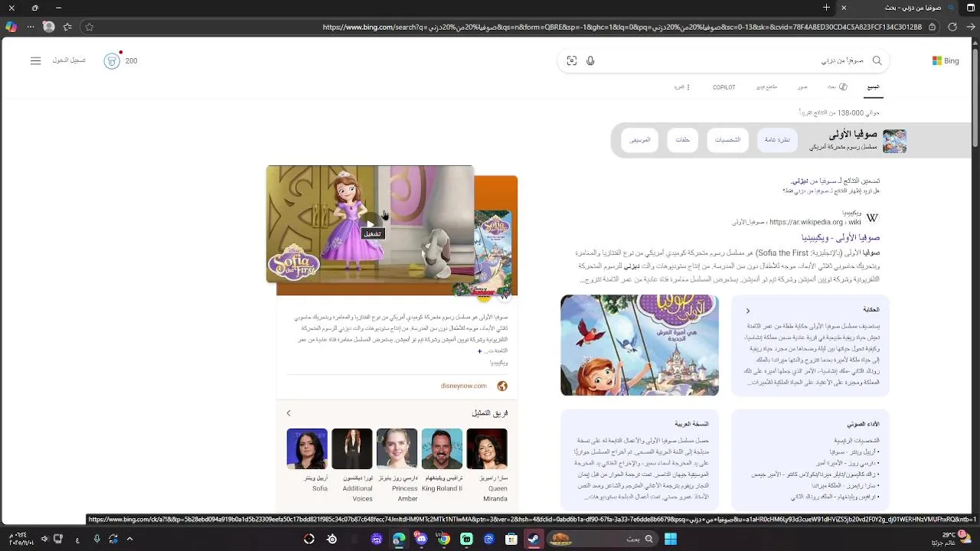
Task: Start voice search with microphone icon
Action: tap(590, 60)
